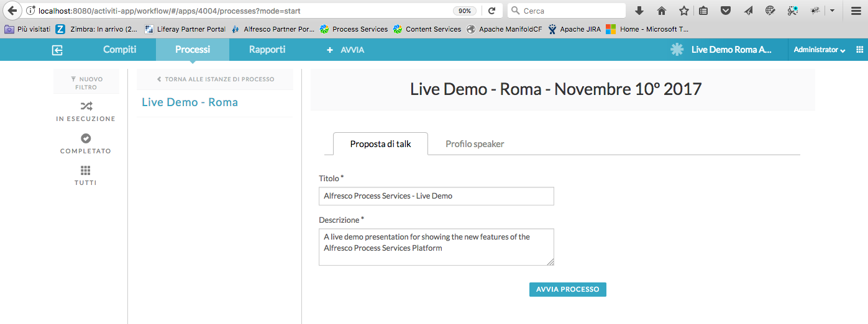
Task: Open the Processi tab
Action: (x=193, y=50)
